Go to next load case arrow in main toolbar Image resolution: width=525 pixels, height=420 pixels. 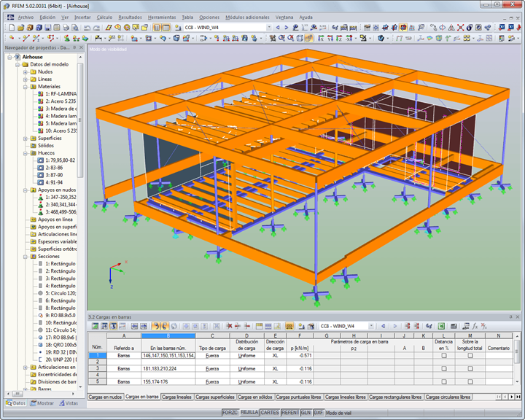287,28
